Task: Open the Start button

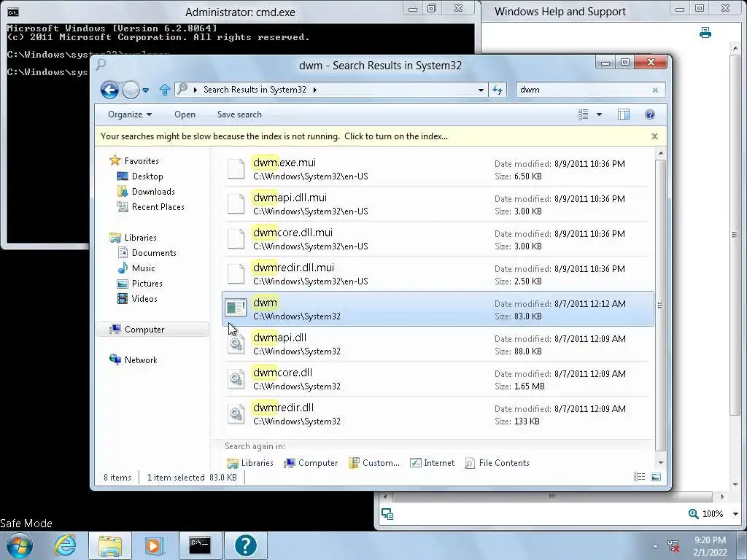Action: point(20,545)
